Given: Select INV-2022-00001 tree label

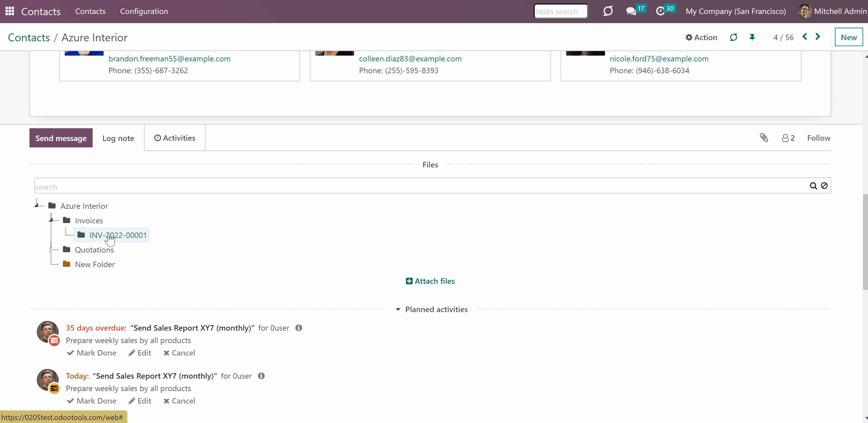Looking at the screenshot, I should click(x=118, y=235).
